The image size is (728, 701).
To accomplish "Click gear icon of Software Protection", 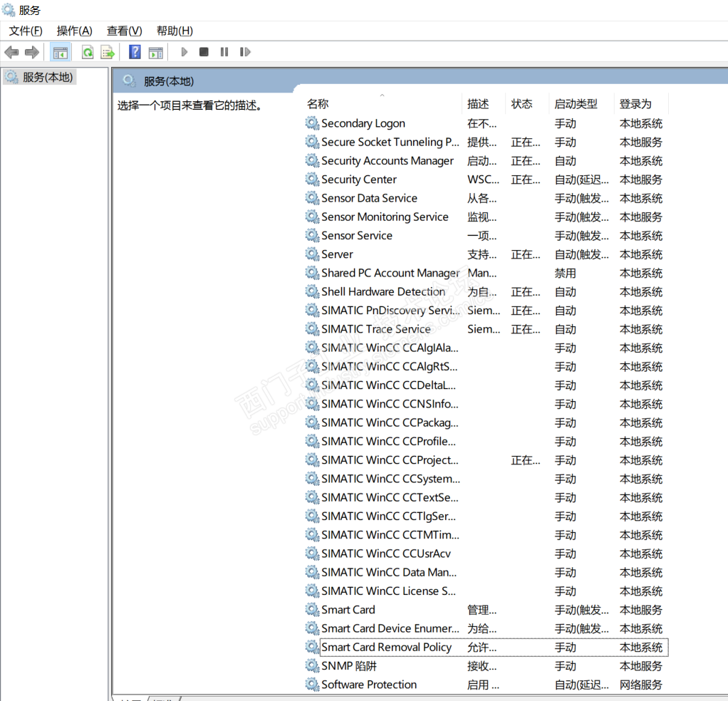I will point(312,685).
